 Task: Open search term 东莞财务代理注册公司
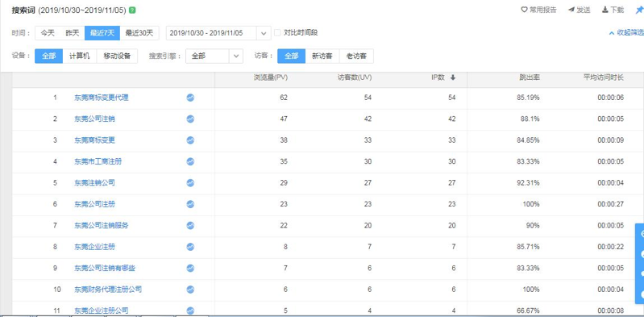click(108, 290)
